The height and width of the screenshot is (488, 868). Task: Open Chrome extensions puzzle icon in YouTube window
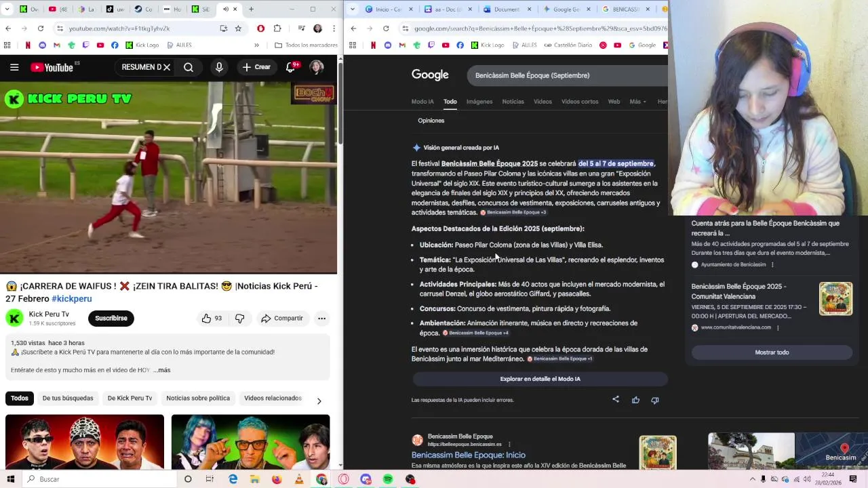tap(277, 28)
